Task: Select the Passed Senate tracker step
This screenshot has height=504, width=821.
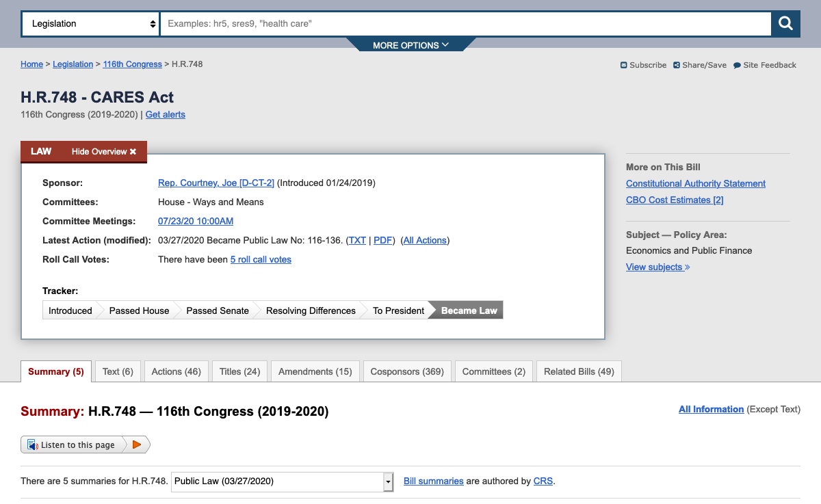Action: point(217,310)
